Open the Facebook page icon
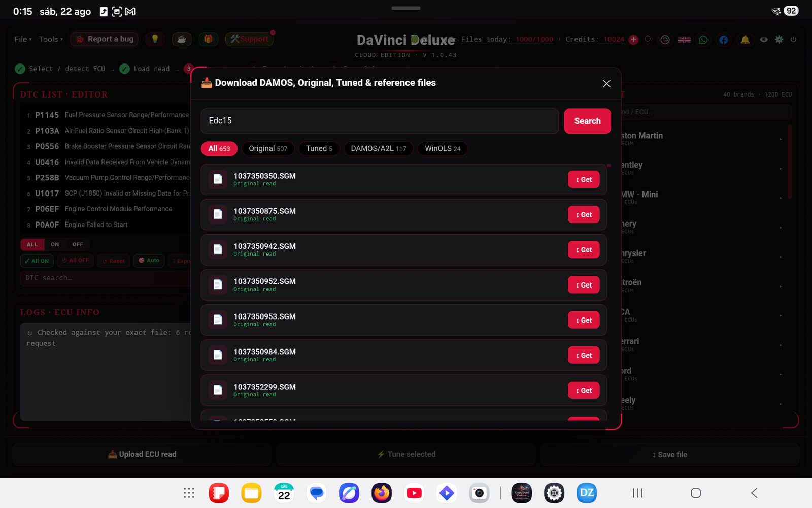 724,39
